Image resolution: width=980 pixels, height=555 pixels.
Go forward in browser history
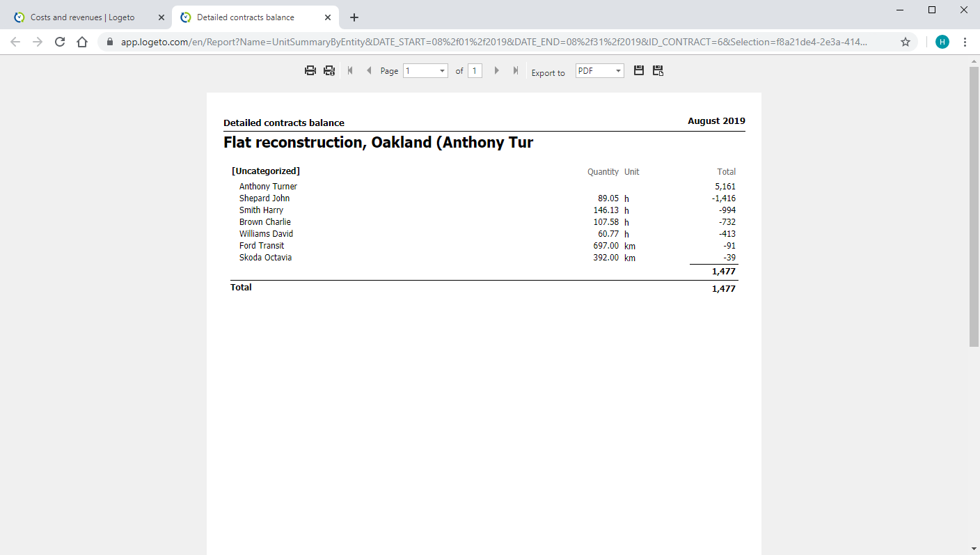[x=38, y=42]
